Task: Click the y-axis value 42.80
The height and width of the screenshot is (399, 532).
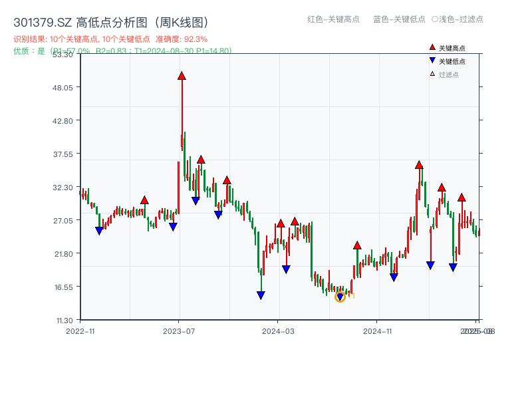Action: point(63,121)
